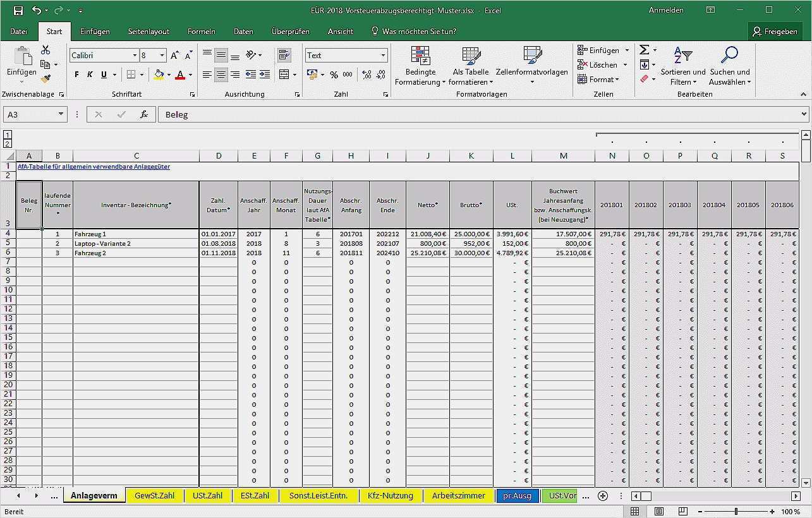Screen dimensions: 812x518
Task: Click the insert function fx icon
Action: pyautogui.click(x=144, y=114)
